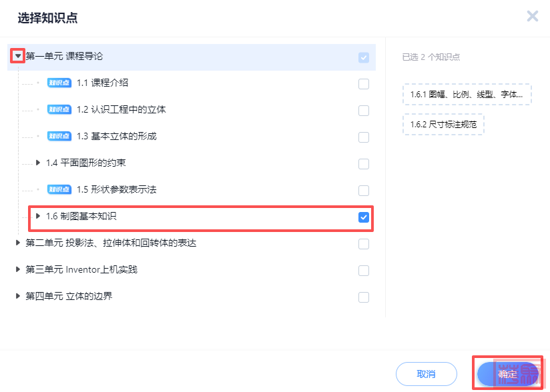Expand 第三单元 Inventor上机实践 node
This screenshot has height=392, width=550.
click(x=18, y=270)
